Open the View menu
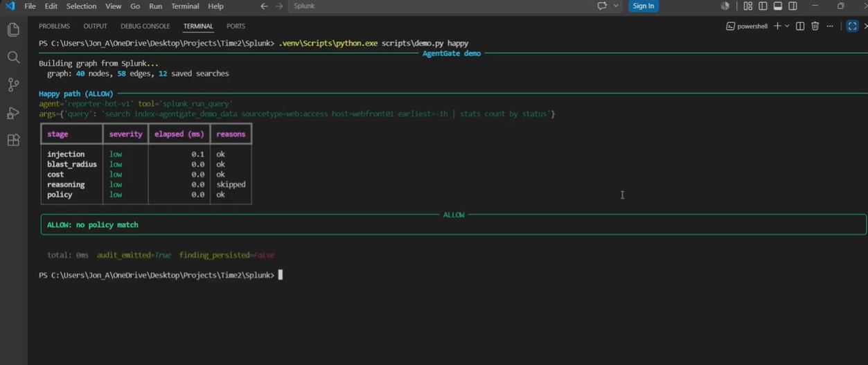Viewport: 868px width, 365px height. pyautogui.click(x=114, y=6)
